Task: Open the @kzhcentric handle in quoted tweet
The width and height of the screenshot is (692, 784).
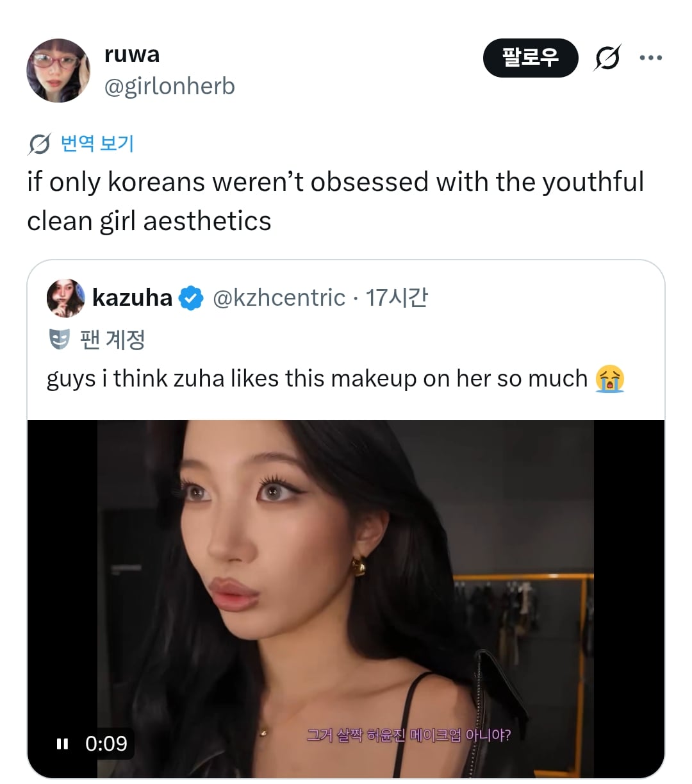Action: pos(279,297)
